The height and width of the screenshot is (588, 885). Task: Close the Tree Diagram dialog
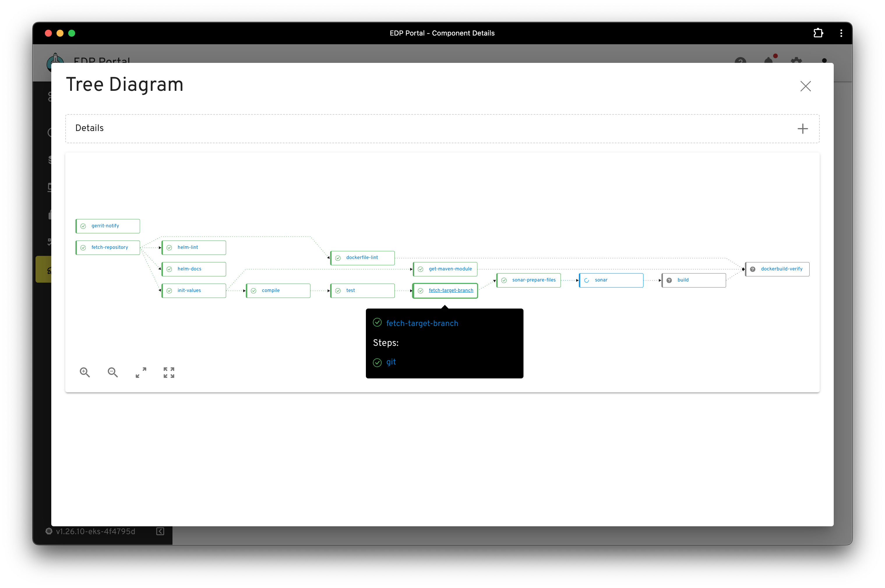click(x=805, y=86)
